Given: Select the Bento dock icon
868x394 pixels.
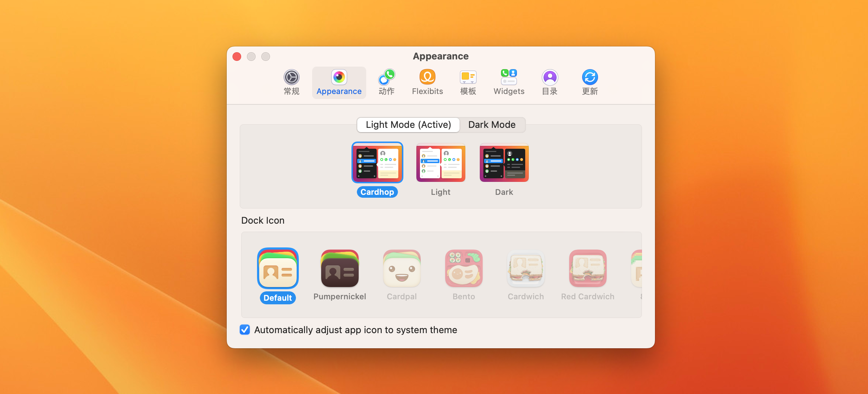Looking at the screenshot, I should tap(464, 268).
